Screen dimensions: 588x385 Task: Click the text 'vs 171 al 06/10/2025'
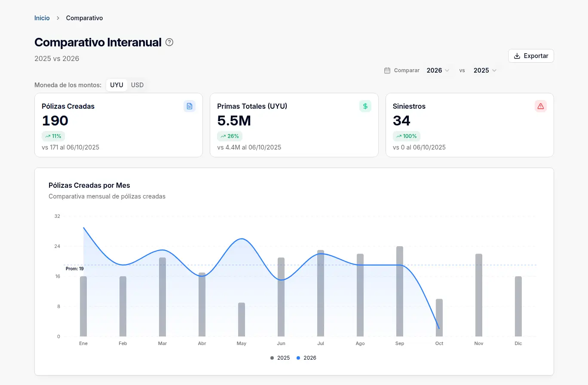click(70, 147)
